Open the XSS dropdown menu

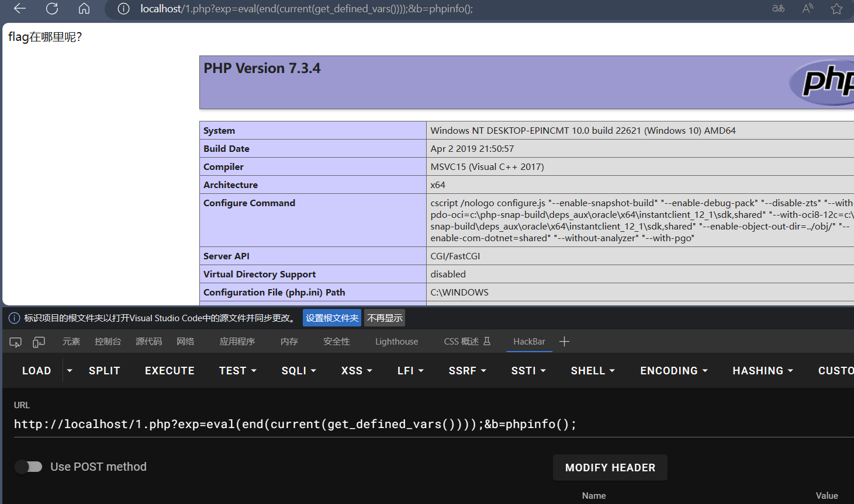(357, 370)
